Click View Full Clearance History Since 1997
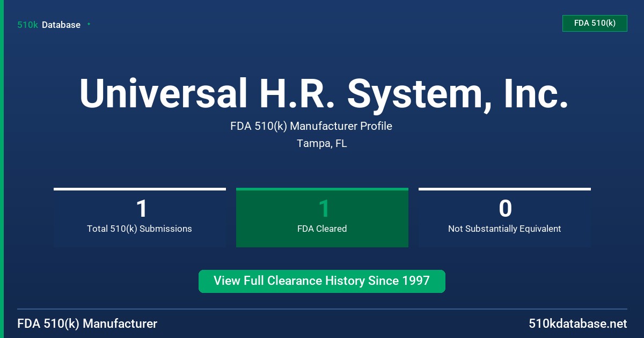Screen dimensions: 644x338 [322, 281]
